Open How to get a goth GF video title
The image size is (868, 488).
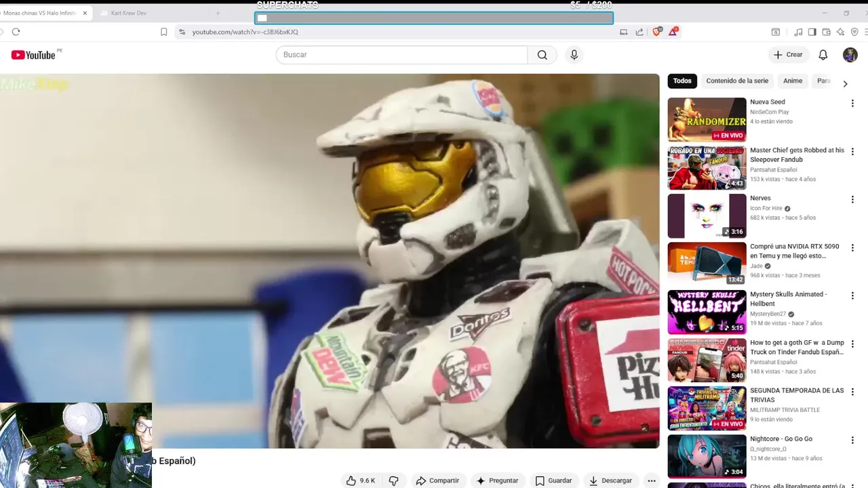coord(797,347)
